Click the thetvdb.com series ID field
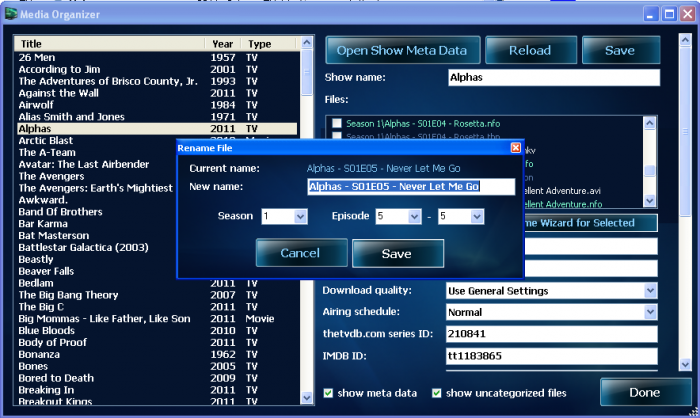Image resolution: width=700 pixels, height=418 pixels. (x=551, y=334)
